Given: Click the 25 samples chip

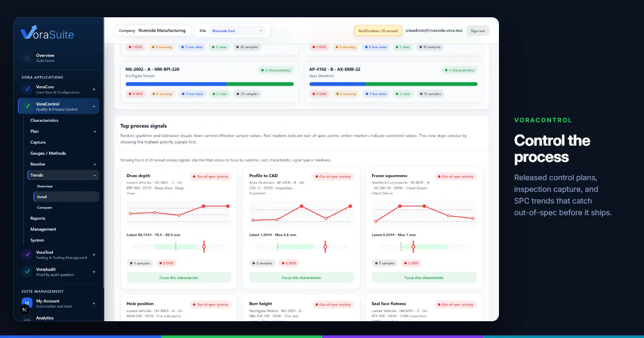Looking at the screenshot, I should coord(247,94).
